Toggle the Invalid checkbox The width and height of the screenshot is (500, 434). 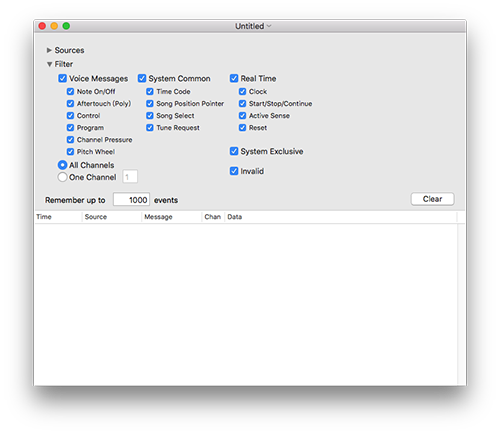pyautogui.click(x=234, y=171)
